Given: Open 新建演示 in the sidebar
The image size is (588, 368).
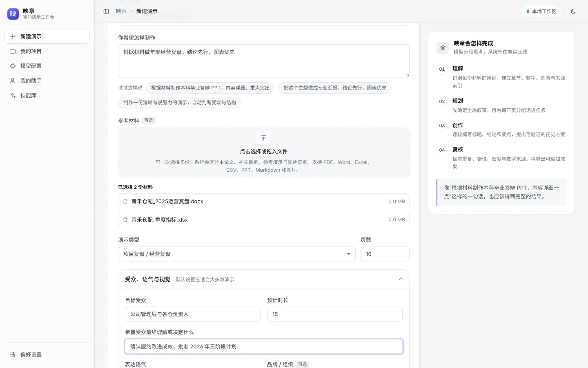Looking at the screenshot, I should (47, 36).
